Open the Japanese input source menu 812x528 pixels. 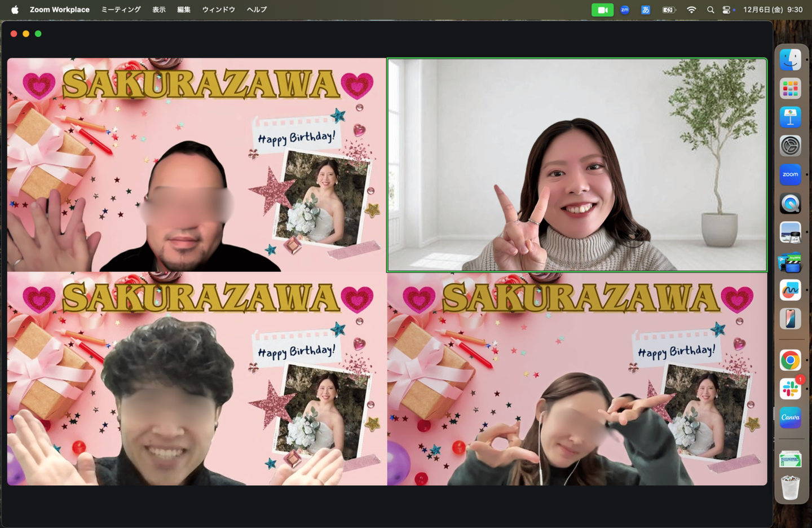[x=646, y=10]
